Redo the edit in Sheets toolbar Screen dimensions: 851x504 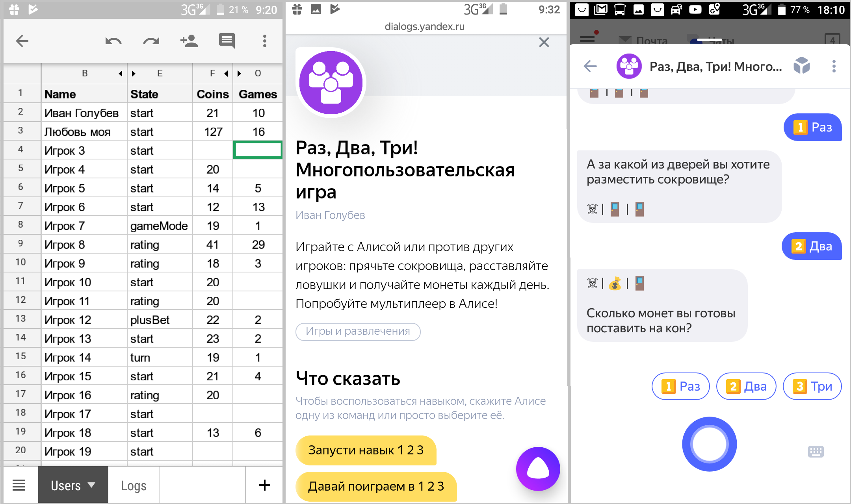(151, 41)
